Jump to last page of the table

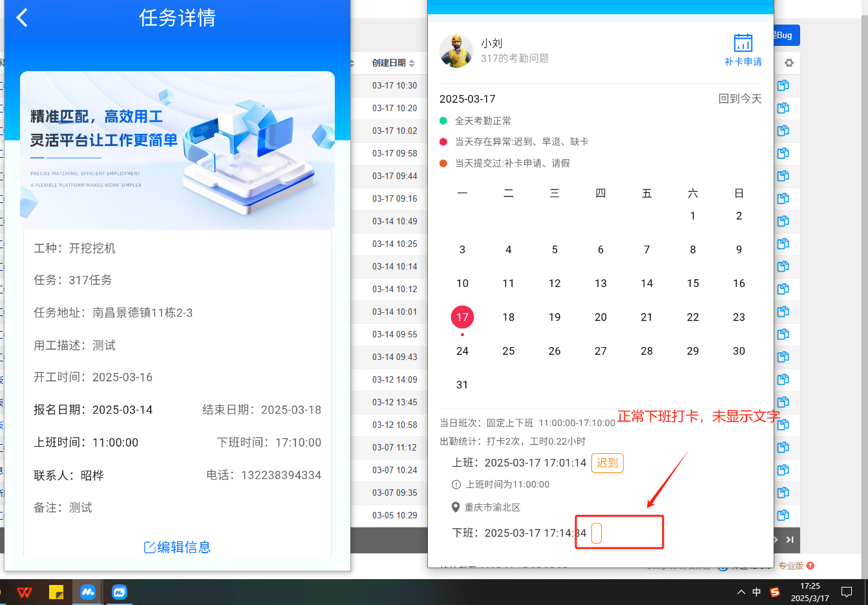pyautogui.click(x=790, y=540)
